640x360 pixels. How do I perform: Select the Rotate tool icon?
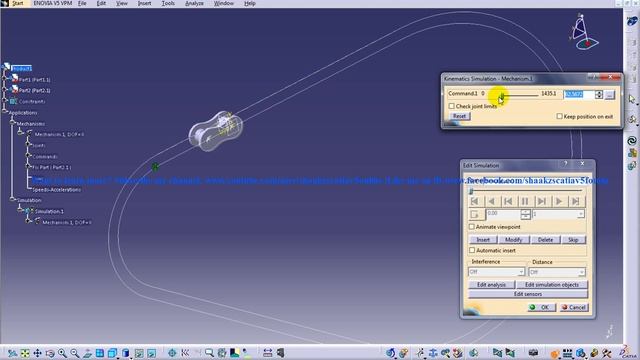[x=50, y=353]
